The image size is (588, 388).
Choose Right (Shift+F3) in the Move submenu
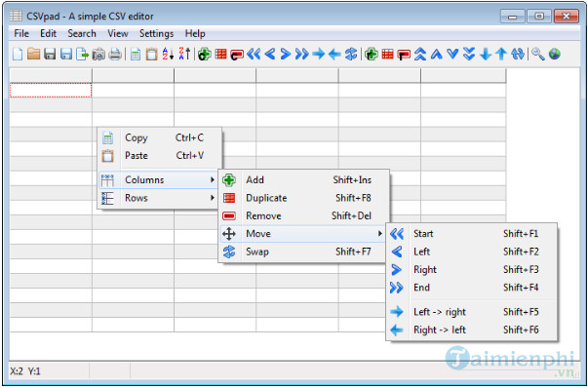pos(471,270)
